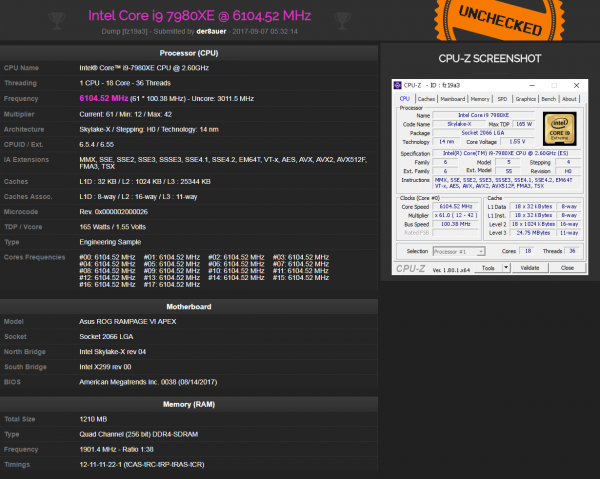Viewport: 600px width, 479px height.
Task: Open the Graphics tab
Action: click(524, 99)
